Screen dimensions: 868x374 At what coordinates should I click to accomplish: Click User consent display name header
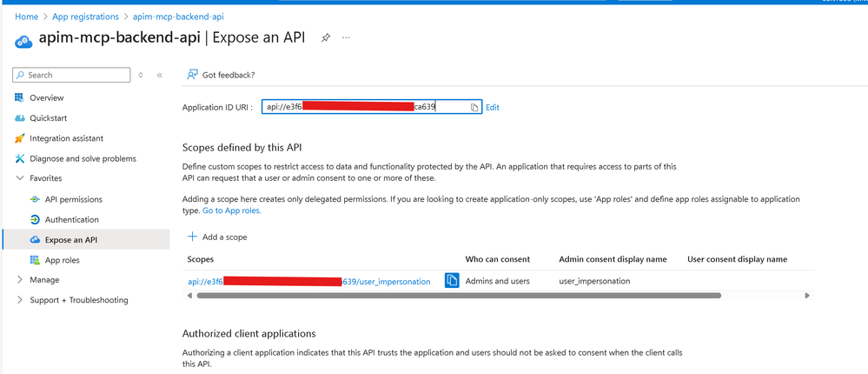[x=737, y=258]
